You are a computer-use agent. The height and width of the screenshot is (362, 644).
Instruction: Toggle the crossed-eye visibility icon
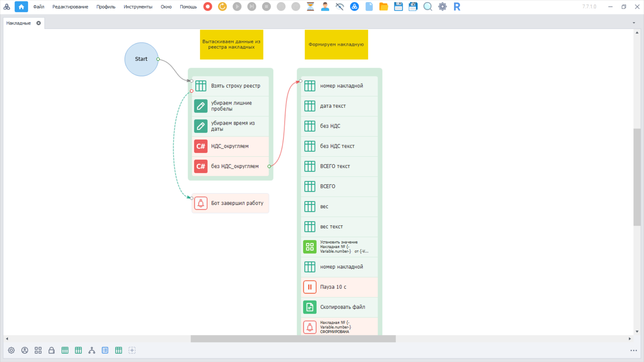point(339,6)
